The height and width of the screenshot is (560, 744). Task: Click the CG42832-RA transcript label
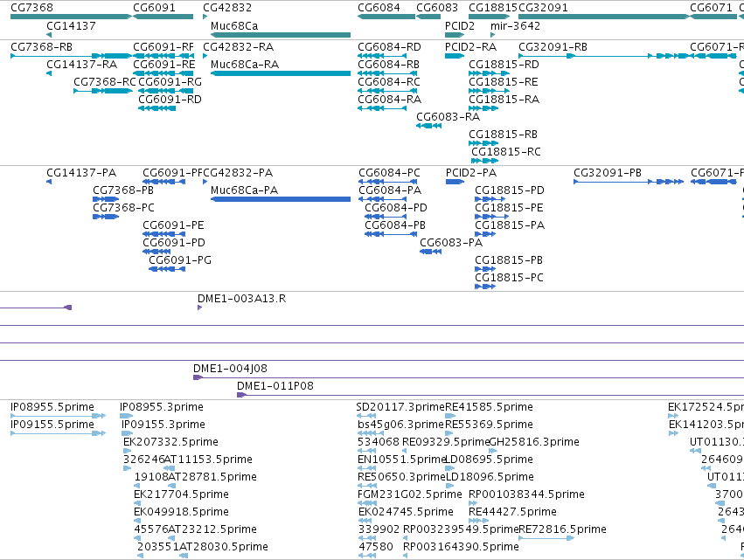point(238,47)
